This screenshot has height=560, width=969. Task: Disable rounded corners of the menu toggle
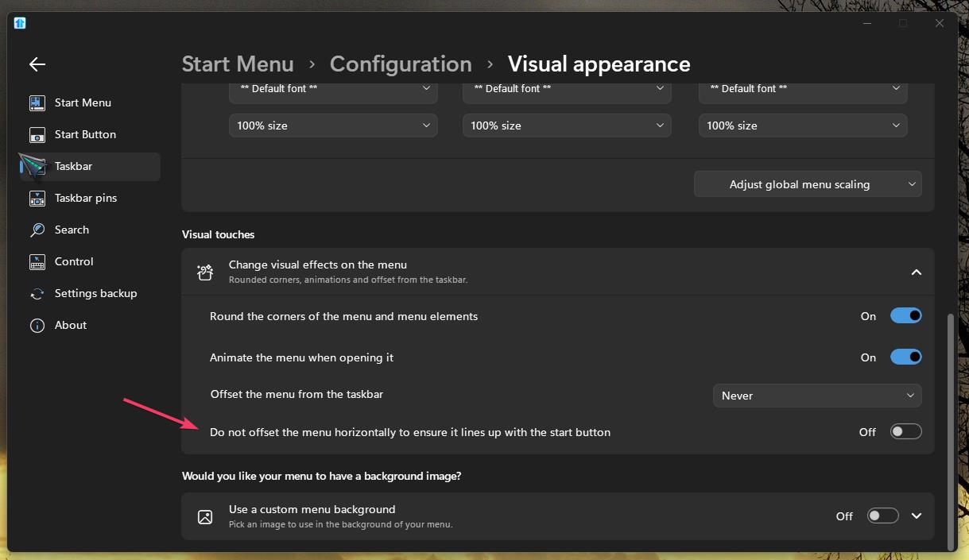click(905, 316)
